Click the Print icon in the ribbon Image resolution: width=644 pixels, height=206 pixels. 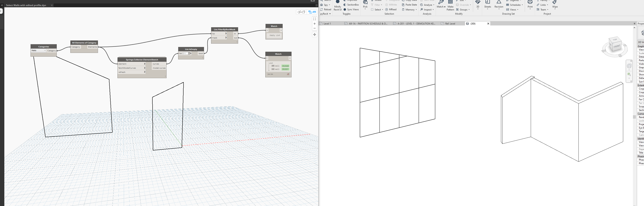click(x=530, y=5)
